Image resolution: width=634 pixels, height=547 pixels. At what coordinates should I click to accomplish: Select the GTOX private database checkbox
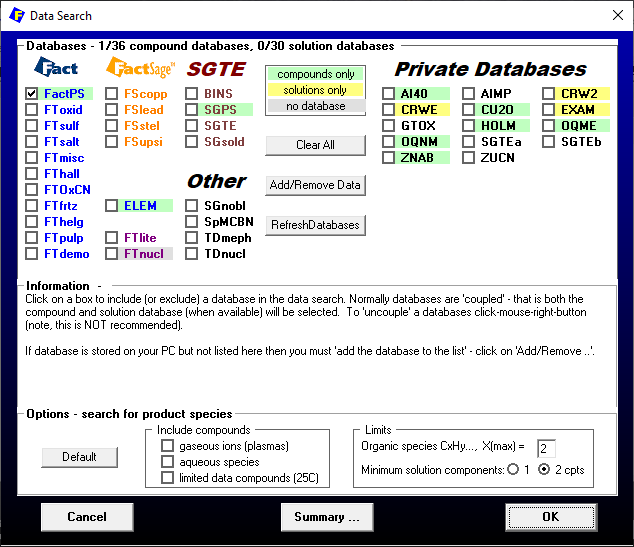tap(389, 126)
